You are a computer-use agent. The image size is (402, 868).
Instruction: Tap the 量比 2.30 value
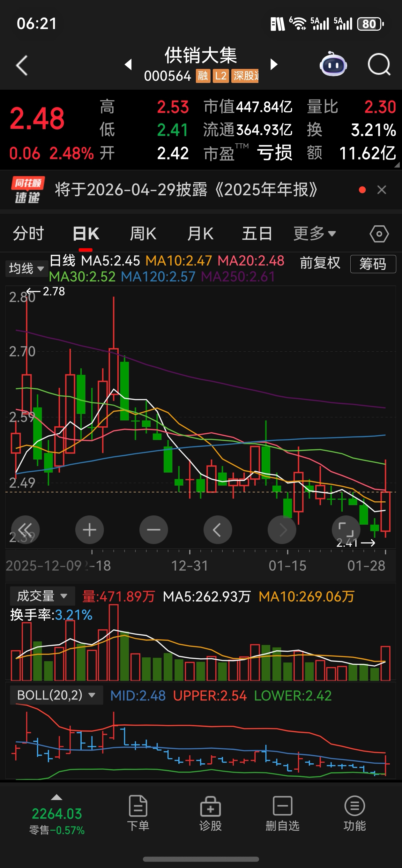(x=352, y=107)
